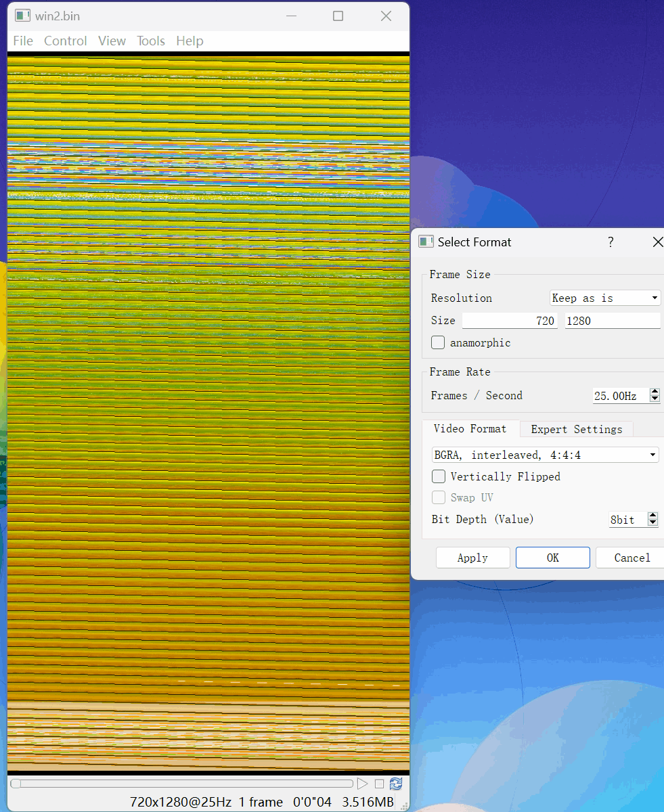The height and width of the screenshot is (812, 664).
Task: Click the height field showing 1280
Action: 613,321
